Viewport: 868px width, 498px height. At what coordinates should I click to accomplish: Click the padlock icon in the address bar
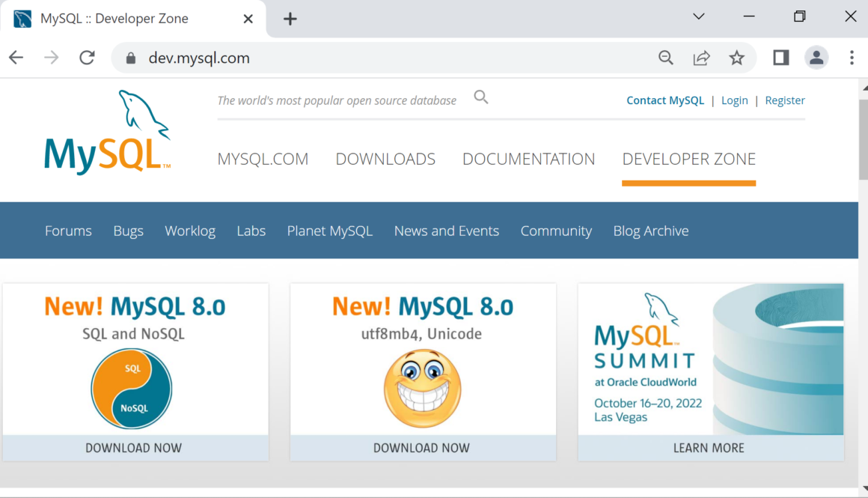click(x=130, y=58)
